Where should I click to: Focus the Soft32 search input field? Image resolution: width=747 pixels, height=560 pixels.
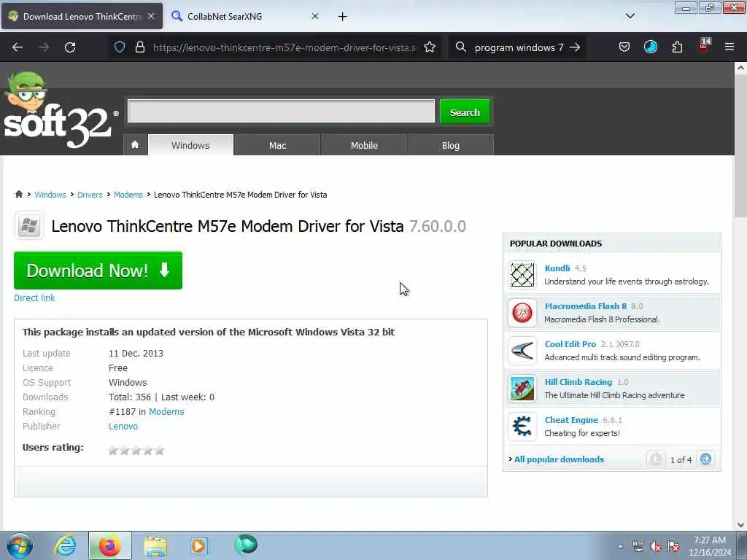coord(281,111)
